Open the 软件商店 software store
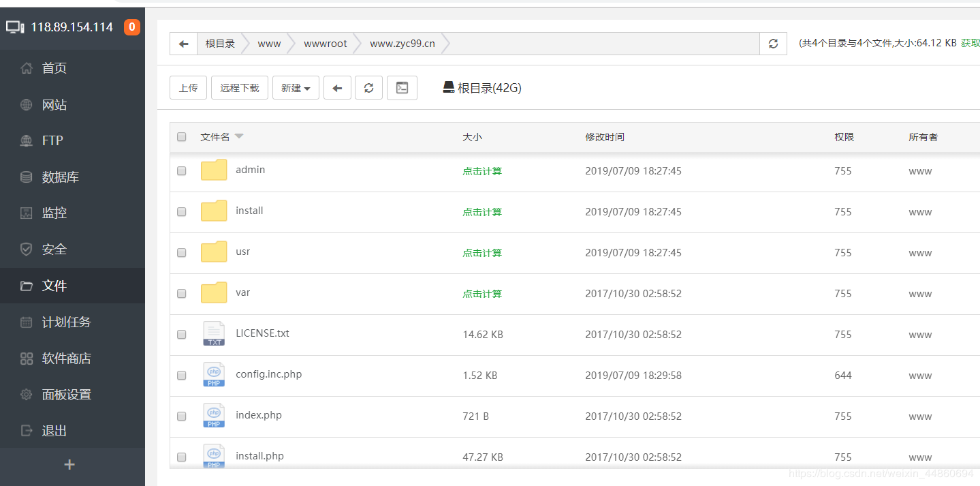 [x=66, y=359]
